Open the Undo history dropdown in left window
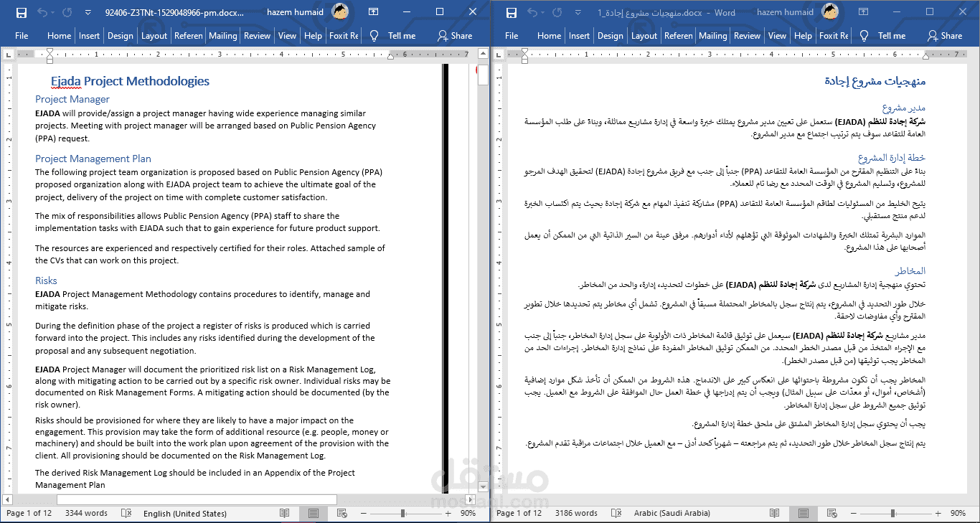 54,13
